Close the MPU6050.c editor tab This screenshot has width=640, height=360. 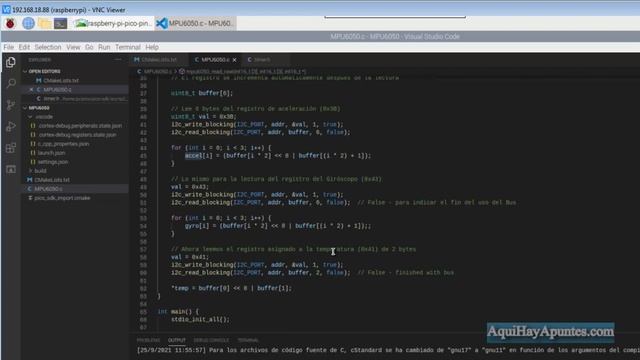pyautogui.click(x=235, y=60)
